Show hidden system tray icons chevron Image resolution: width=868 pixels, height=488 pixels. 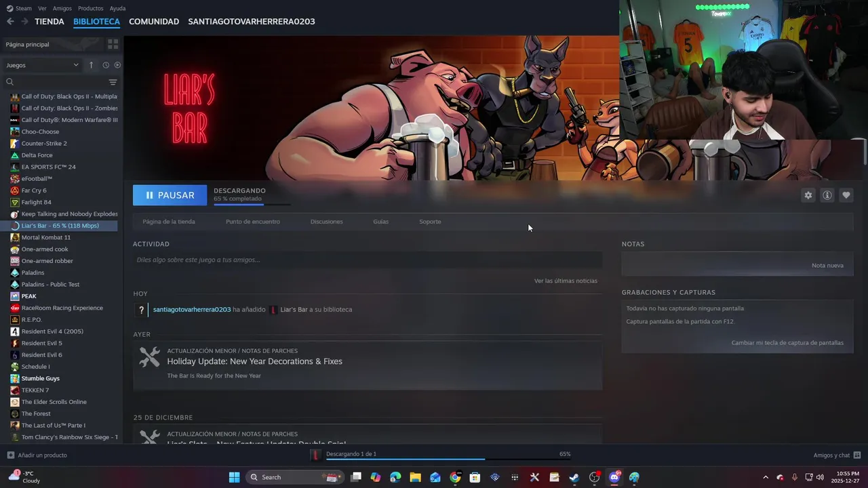(766, 477)
